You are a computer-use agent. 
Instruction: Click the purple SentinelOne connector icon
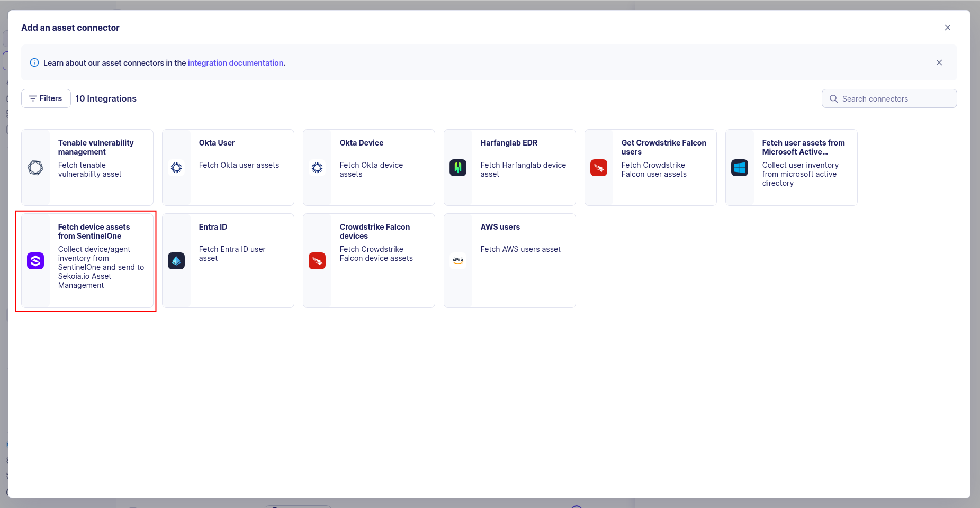click(35, 261)
